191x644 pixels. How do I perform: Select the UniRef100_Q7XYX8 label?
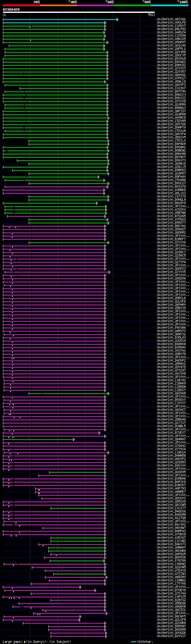pos(171,101)
